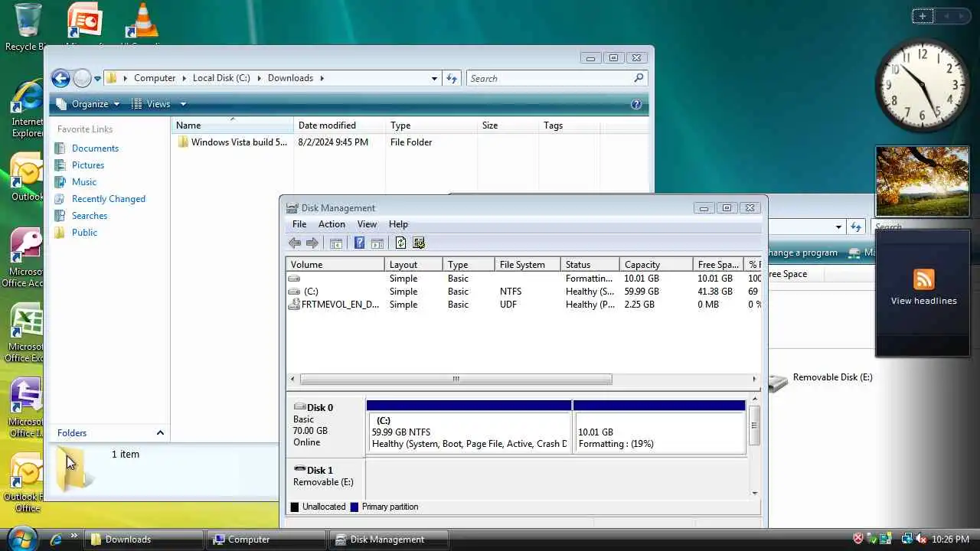
Task: Click the blue Primary partition legend swatch
Action: (x=354, y=507)
